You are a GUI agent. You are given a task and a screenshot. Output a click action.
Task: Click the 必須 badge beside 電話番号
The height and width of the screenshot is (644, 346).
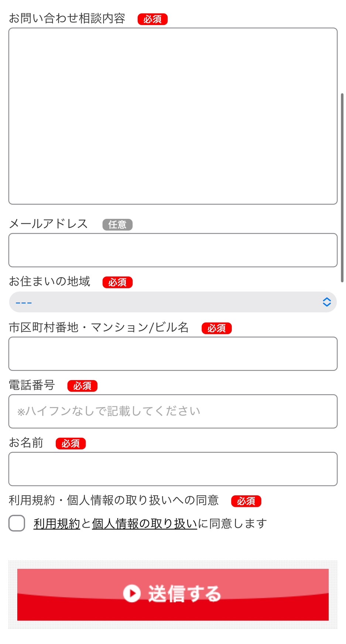82,386
